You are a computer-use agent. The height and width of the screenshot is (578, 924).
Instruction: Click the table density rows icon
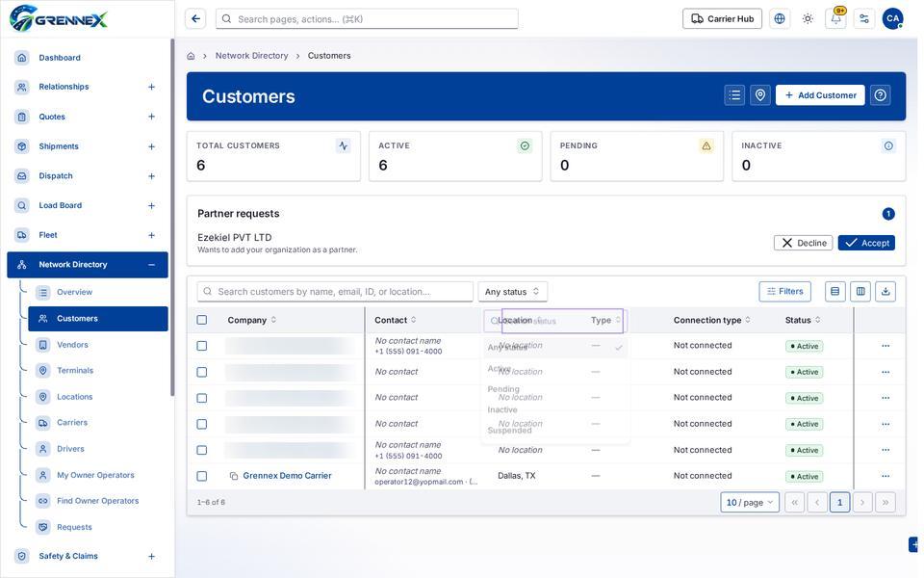tap(835, 291)
